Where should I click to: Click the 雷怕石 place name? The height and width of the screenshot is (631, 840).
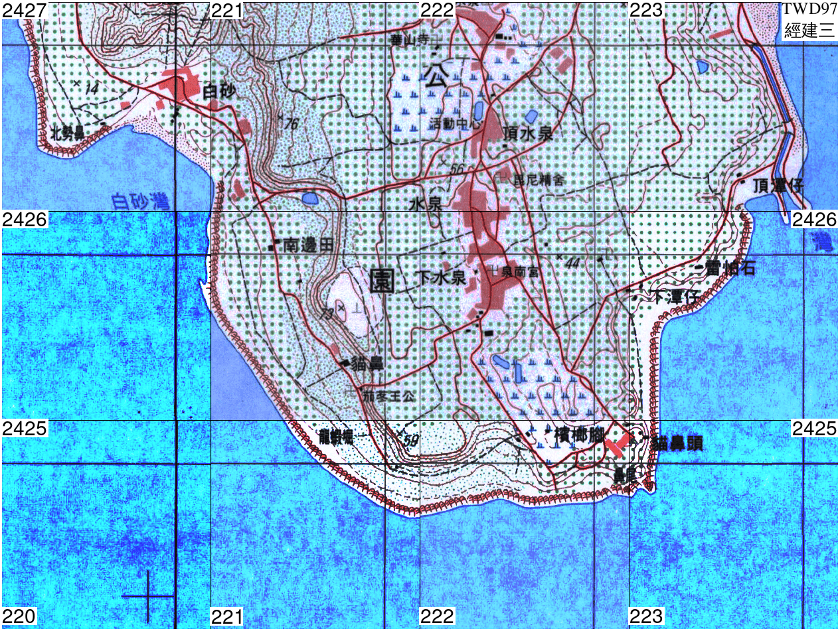coord(730,268)
